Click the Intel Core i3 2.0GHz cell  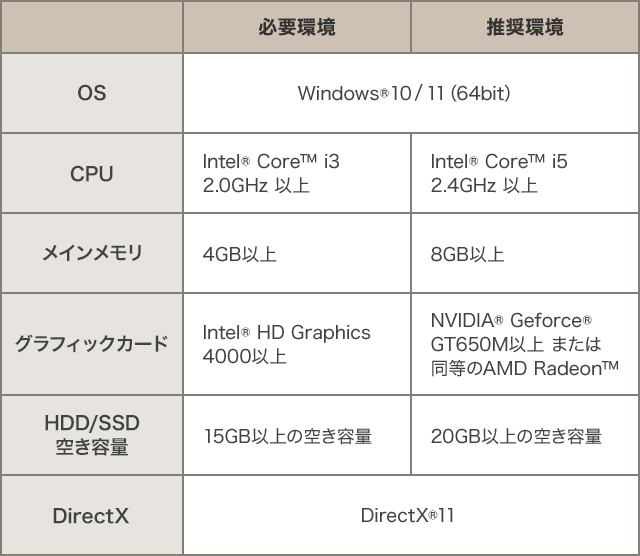[297, 173]
